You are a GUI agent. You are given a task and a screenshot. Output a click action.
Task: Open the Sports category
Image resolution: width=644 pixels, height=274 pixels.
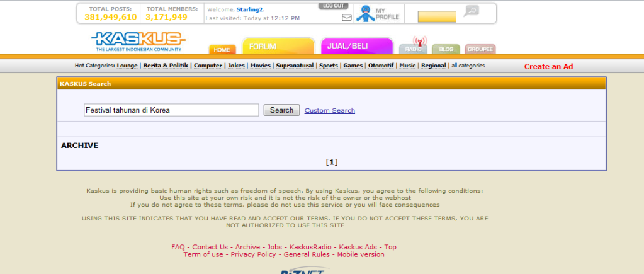pos(329,66)
